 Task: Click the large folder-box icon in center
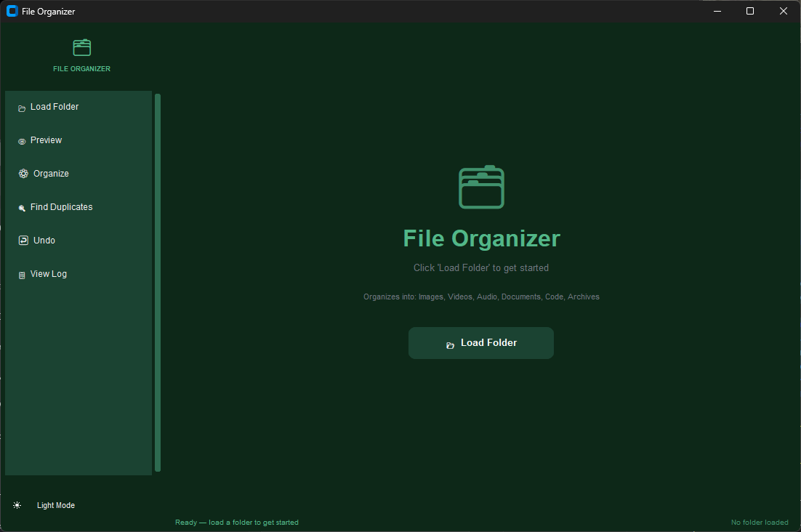coord(481,188)
